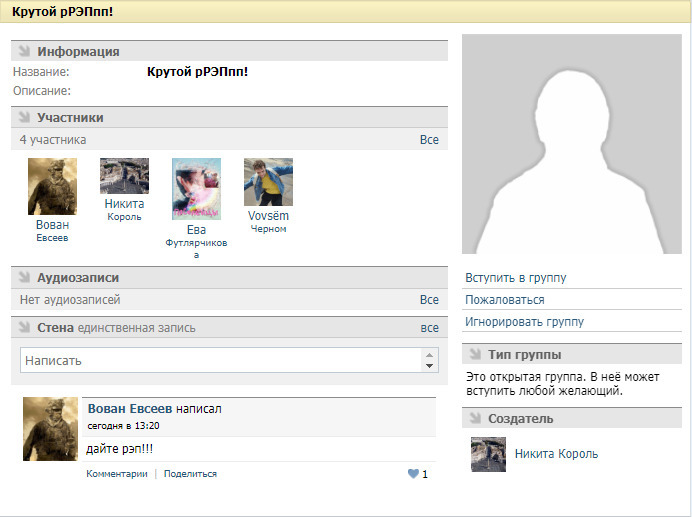
Task: Open the Vovsëm Черном name link
Action: (268, 222)
